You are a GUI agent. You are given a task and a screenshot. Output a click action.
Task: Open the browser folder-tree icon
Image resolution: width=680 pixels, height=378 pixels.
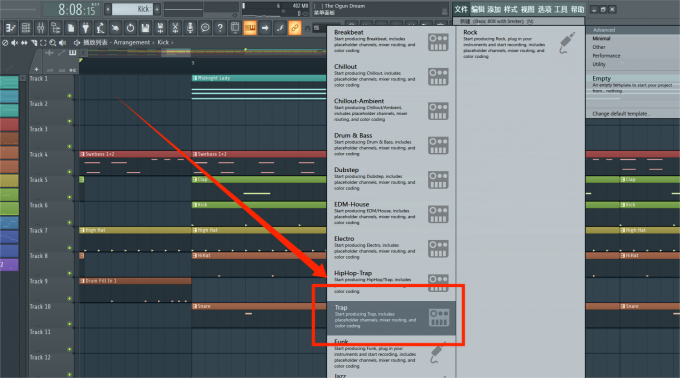click(x=56, y=28)
